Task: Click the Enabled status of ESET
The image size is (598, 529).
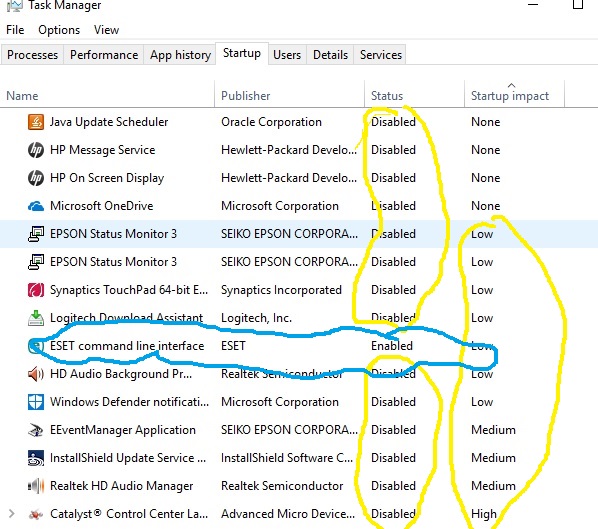Action: click(392, 346)
